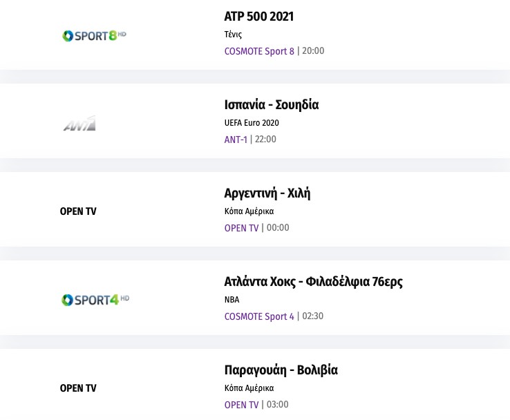510x420 pixels.
Task: Open the ATP 500 2021 title
Action: coord(259,17)
